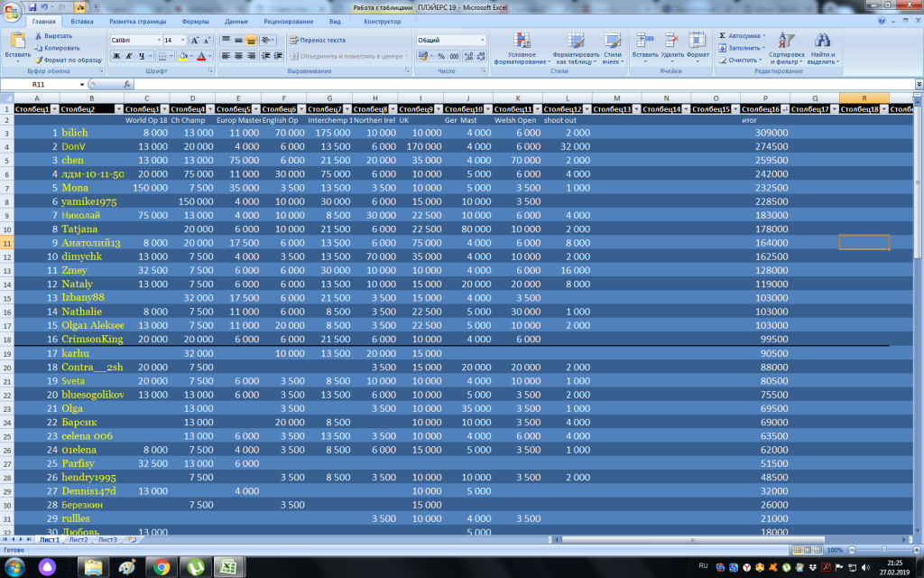Click the Paste (Вставить) clipboard icon

(17, 40)
